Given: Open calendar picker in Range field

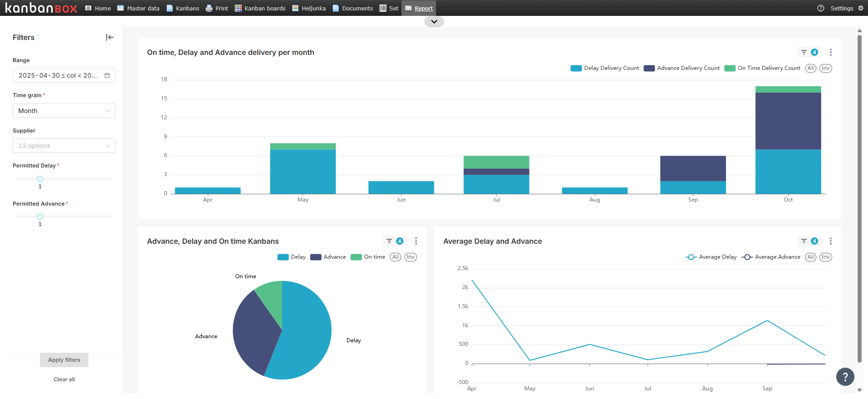Looking at the screenshot, I should pyautogui.click(x=107, y=75).
